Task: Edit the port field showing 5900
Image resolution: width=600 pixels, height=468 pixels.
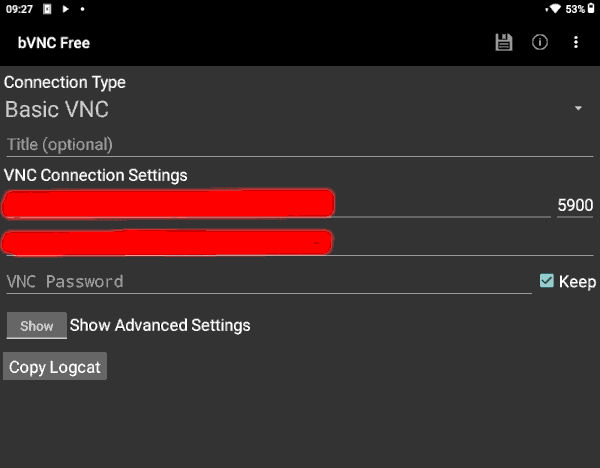Action: pyautogui.click(x=574, y=205)
